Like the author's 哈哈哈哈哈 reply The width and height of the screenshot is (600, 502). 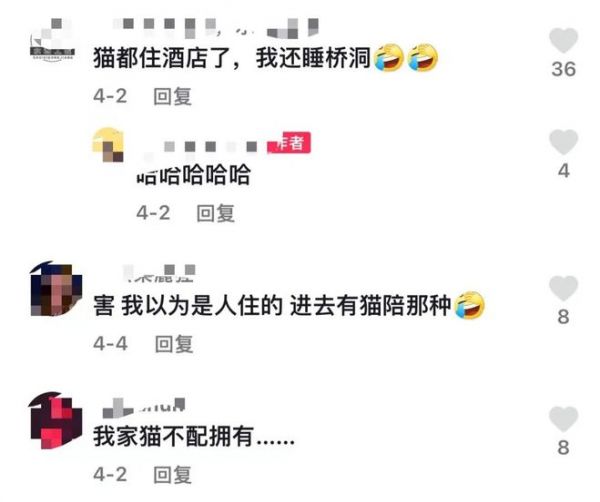(563, 142)
